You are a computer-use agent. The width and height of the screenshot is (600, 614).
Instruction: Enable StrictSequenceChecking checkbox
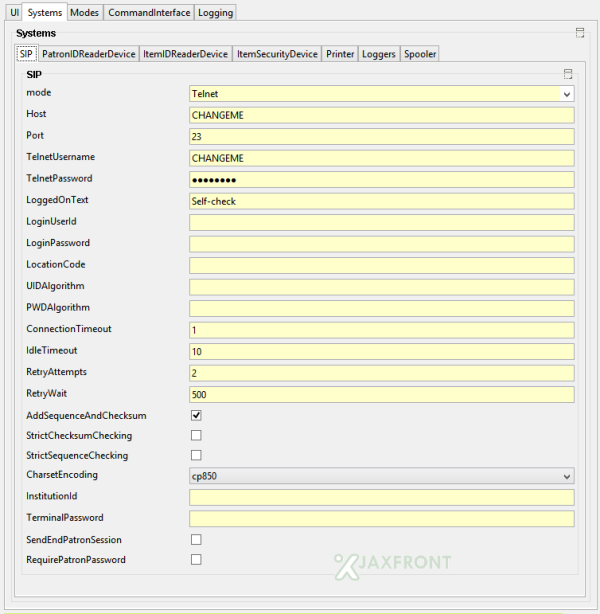pos(196,455)
